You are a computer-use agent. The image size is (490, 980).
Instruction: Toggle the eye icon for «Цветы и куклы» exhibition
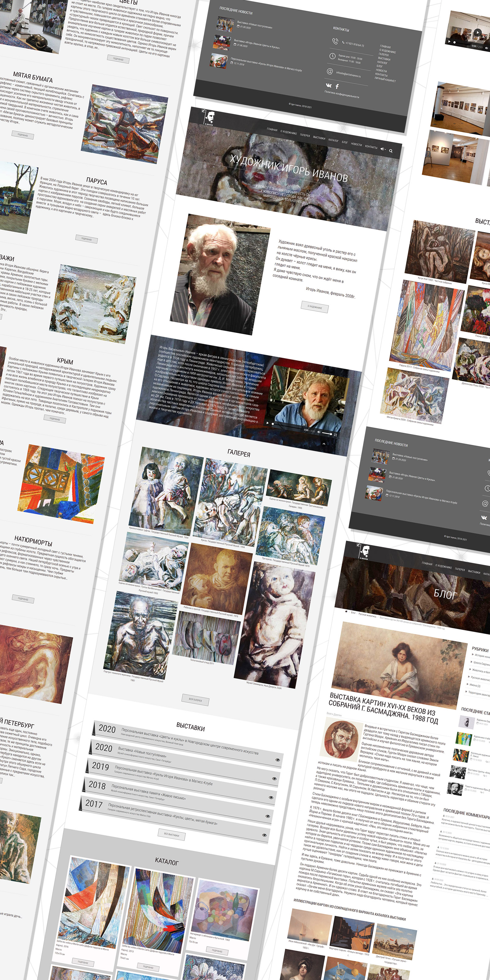point(278,760)
